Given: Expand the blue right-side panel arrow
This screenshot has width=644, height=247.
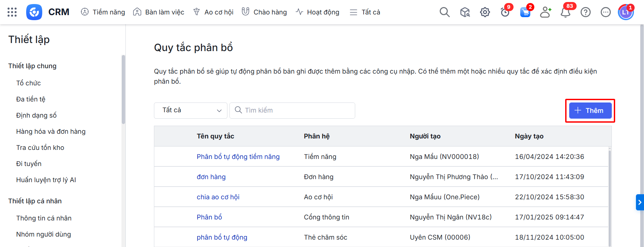Looking at the screenshot, I should click(x=640, y=202).
